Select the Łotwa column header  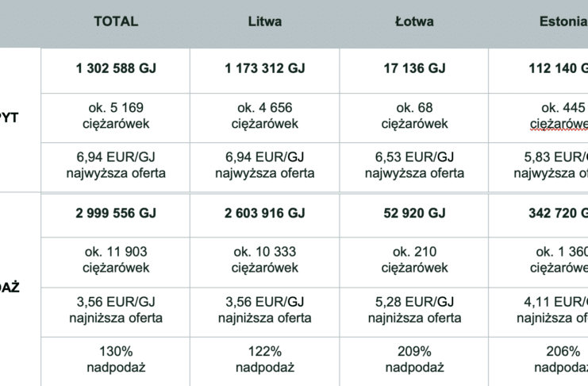[x=414, y=23]
